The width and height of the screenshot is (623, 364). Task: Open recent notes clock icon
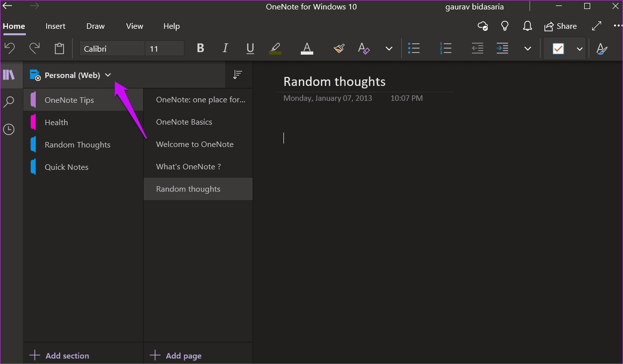[x=9, y=130]
